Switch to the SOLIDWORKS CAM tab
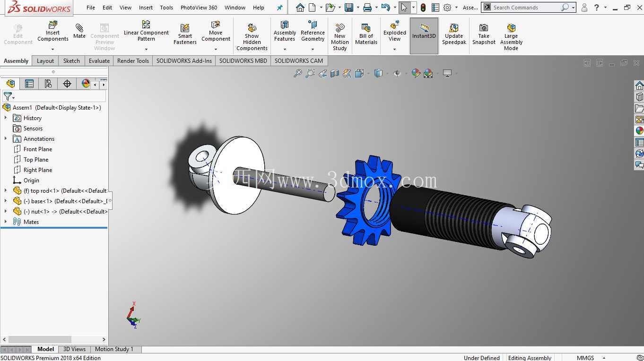Screen dimensions: 644x361 pos(299,60)
